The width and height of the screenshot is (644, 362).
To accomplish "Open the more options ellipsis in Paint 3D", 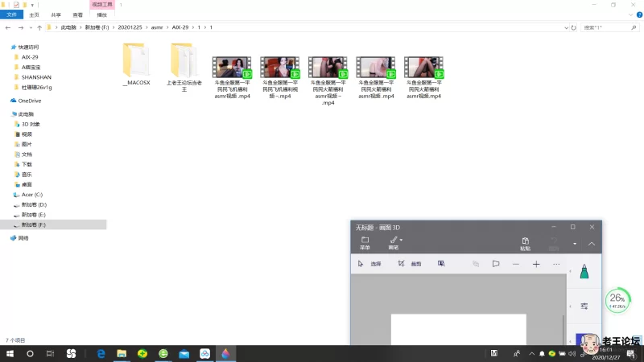I will coord(556,264).
